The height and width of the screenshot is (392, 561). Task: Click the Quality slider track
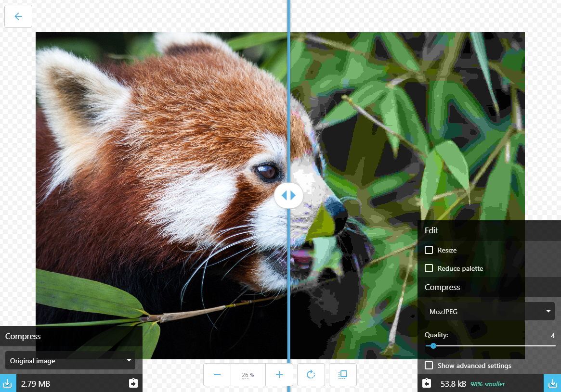(x=490, y=346)
